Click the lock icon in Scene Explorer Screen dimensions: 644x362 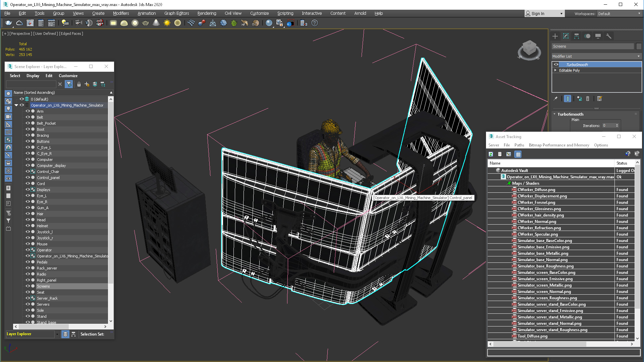point(79,84)
